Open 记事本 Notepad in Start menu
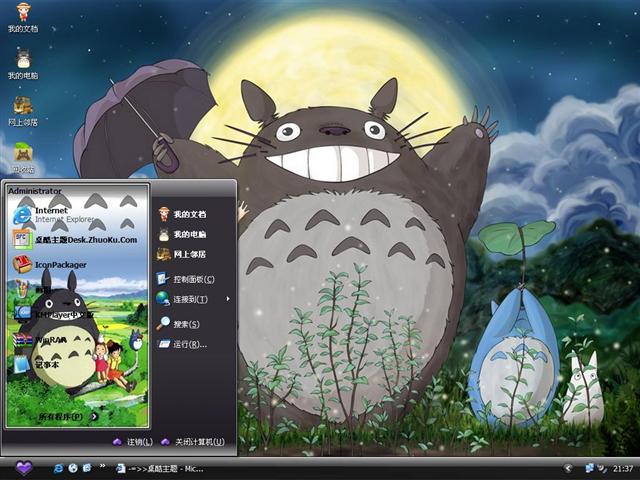This screenshot has height=480, width=640. (x=37, y=364)
